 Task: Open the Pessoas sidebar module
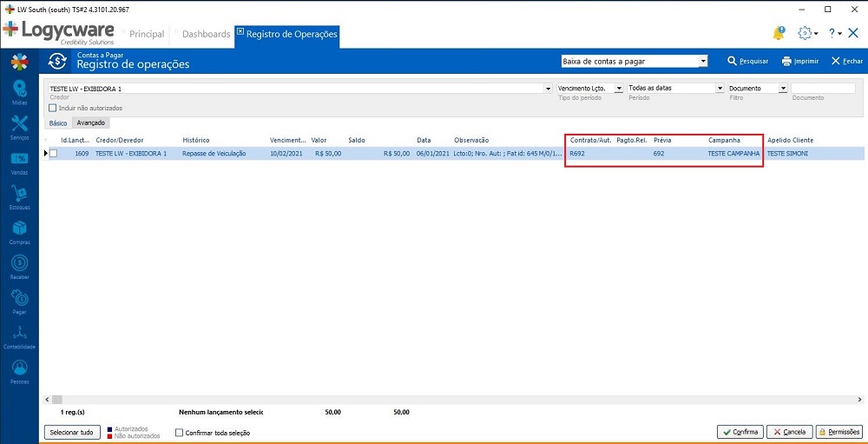[19, 372]
